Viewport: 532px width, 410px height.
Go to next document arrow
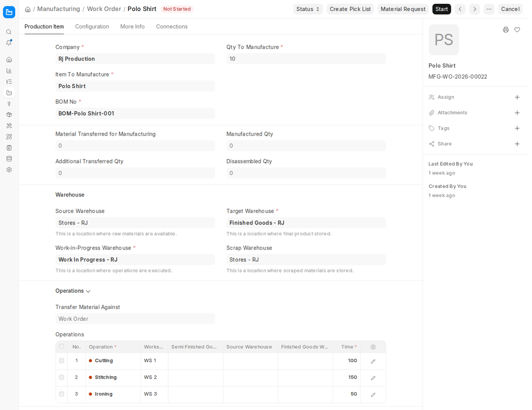click(475, 9)
